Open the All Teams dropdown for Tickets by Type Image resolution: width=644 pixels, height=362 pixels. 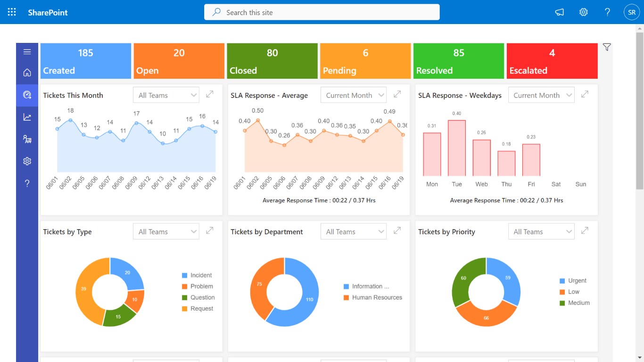coord(166,232)
